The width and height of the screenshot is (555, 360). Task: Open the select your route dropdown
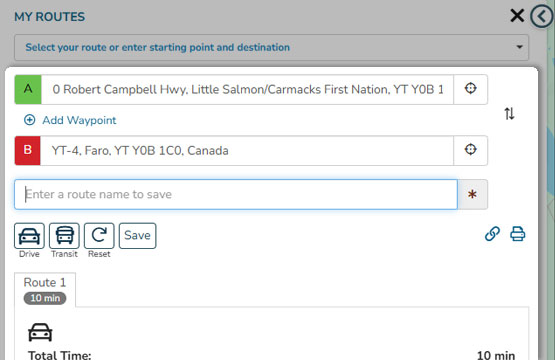(271, 47)
